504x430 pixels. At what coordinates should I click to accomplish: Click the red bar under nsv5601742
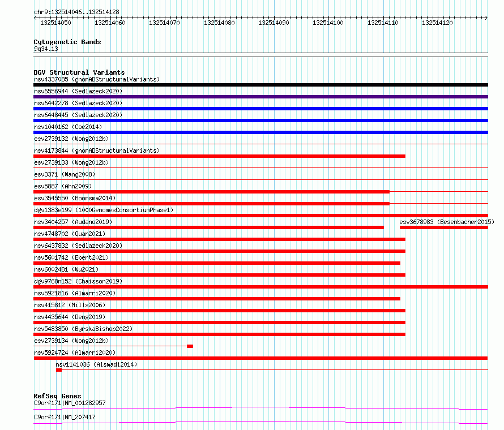pyautogui.click(x=217, y=263)
